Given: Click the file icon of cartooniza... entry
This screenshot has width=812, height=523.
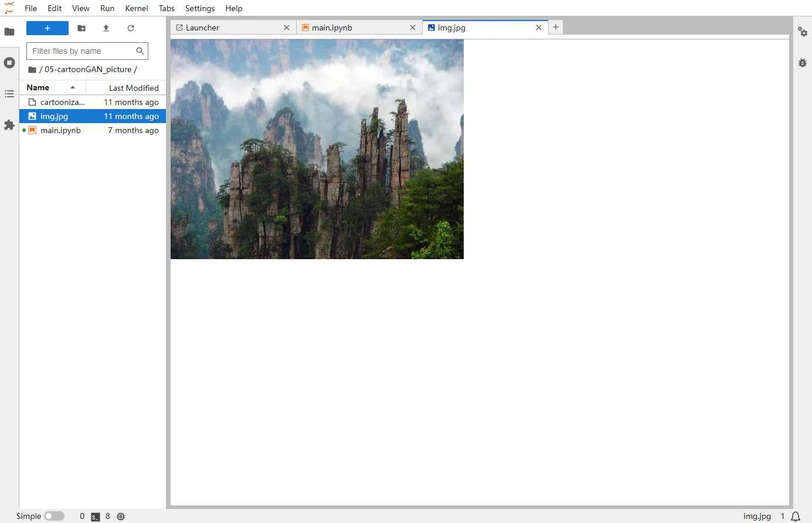Looking at the screenshot, I should tap(32, 102).
